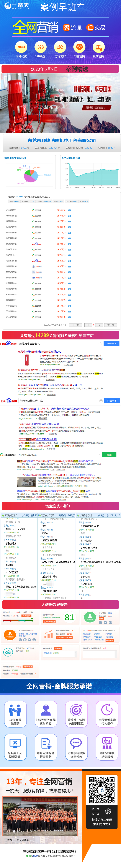Click the red fire pump banner image

(x=60, y=103)
